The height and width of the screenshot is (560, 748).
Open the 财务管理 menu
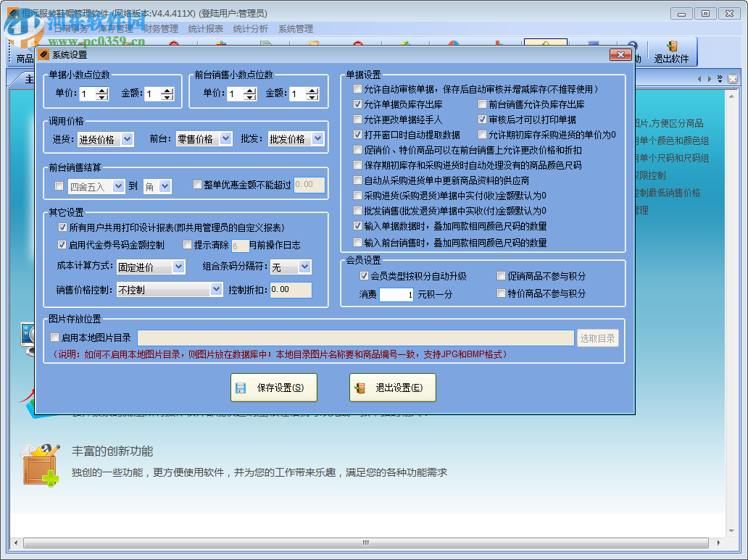tap(161, 29)
